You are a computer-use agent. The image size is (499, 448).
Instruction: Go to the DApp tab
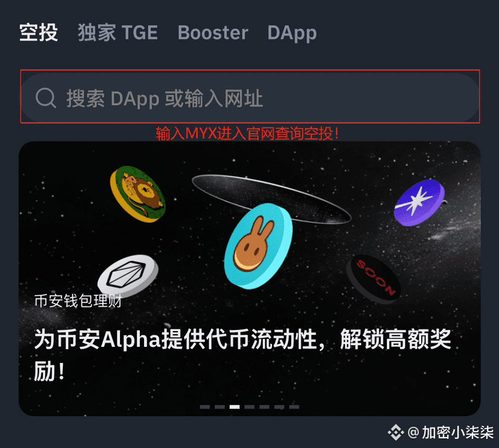click(292, 33)
